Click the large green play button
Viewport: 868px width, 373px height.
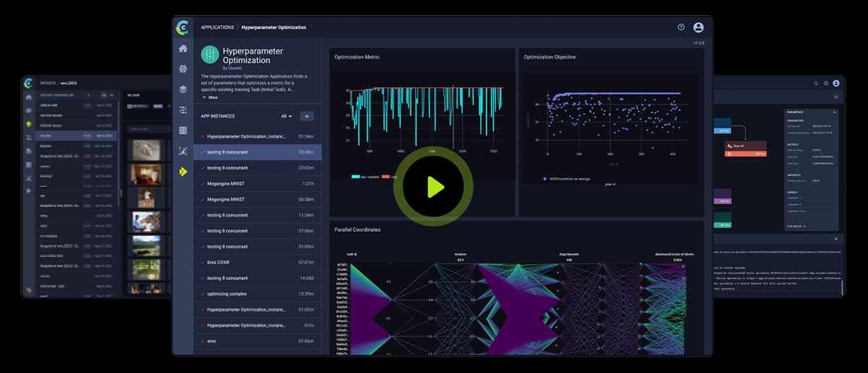pos(433,187)
